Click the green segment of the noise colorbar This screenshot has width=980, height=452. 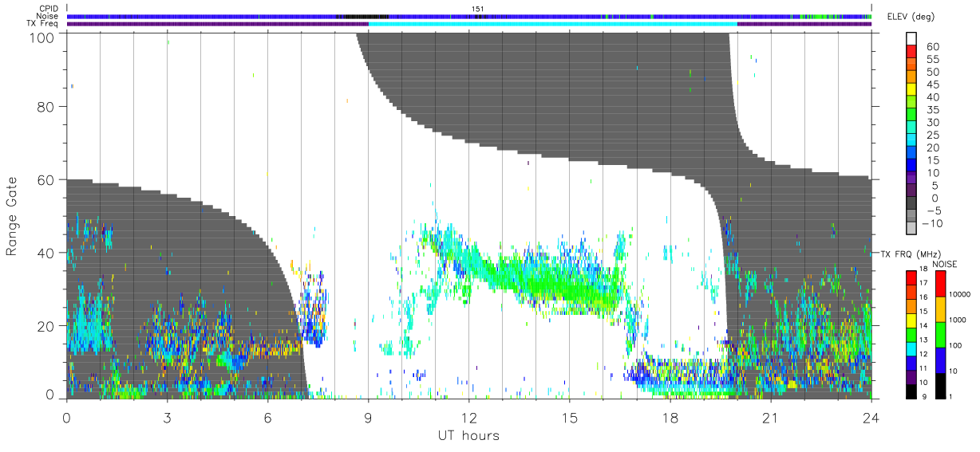(939, 334)
